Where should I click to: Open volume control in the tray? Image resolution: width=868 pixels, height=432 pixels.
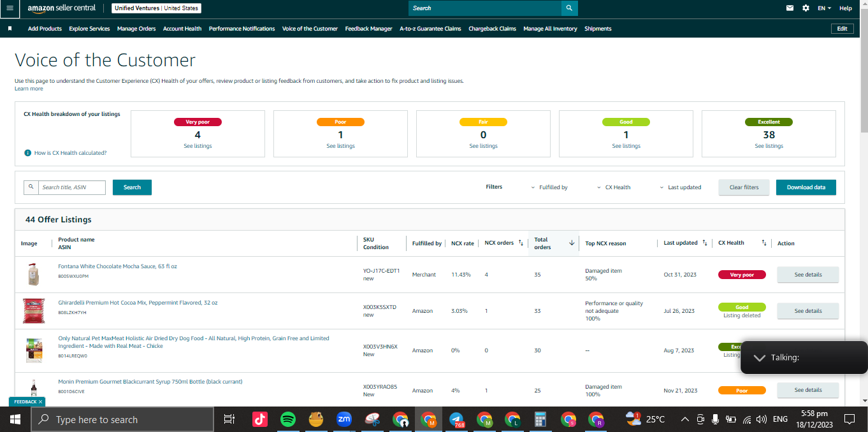(x=761, y=419)
